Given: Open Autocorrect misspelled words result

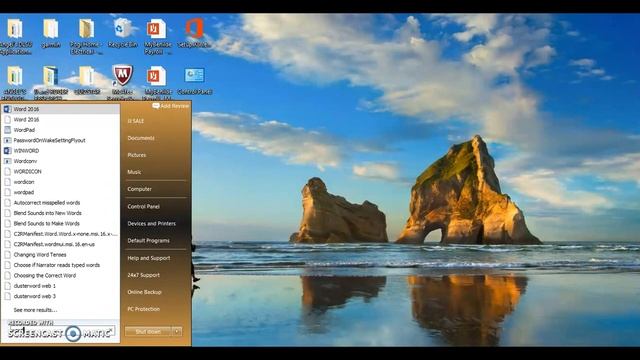Looking at the screenshot, I should (60, 203).
